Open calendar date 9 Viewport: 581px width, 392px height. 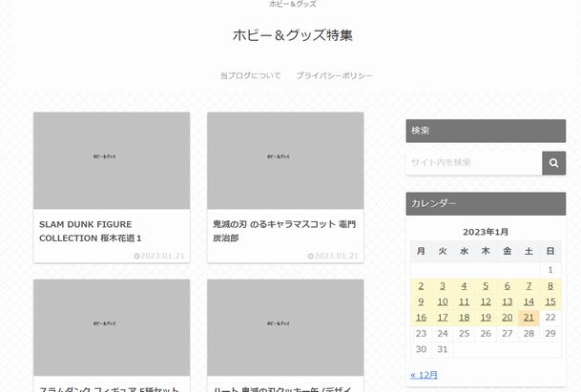421,301
